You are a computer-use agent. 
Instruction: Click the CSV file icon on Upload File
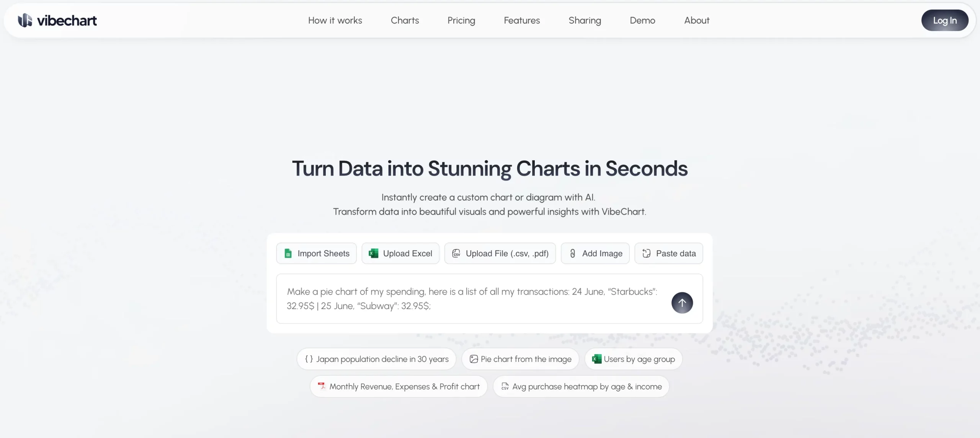pos(456,254)
